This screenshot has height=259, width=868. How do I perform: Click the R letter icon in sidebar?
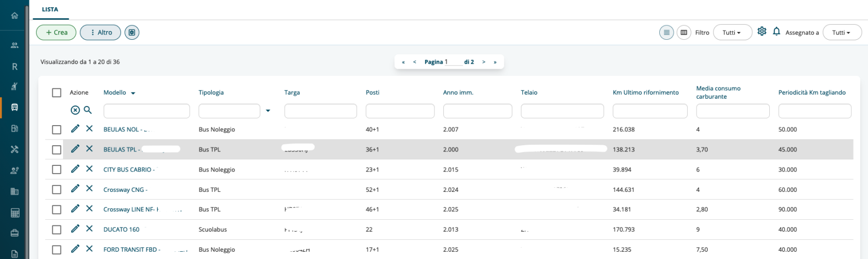[x=14, y=67]
